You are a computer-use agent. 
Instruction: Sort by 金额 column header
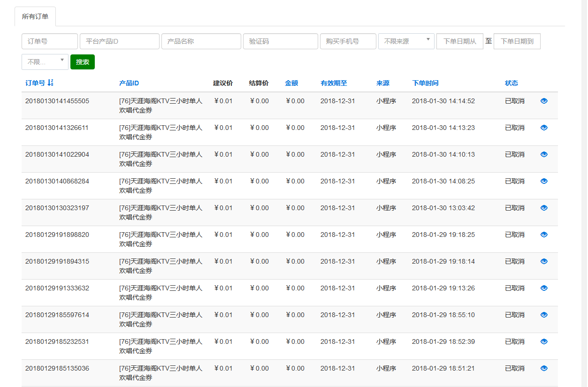pos(291,83)
